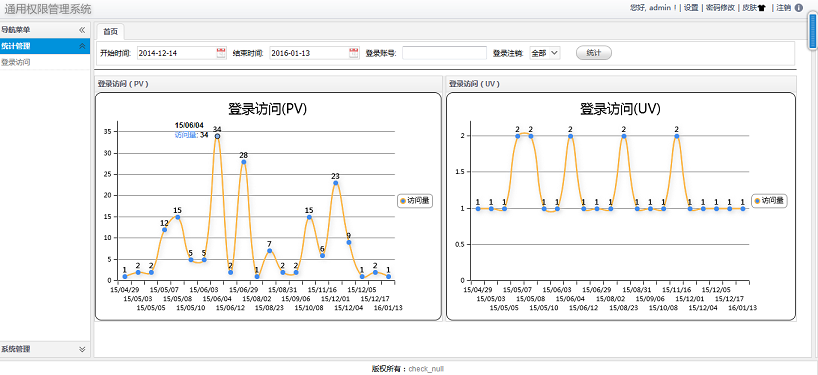Screen dimensions: 818x375
Task: Click chart title 登录访问(PV)
Action: click(267, 109)
